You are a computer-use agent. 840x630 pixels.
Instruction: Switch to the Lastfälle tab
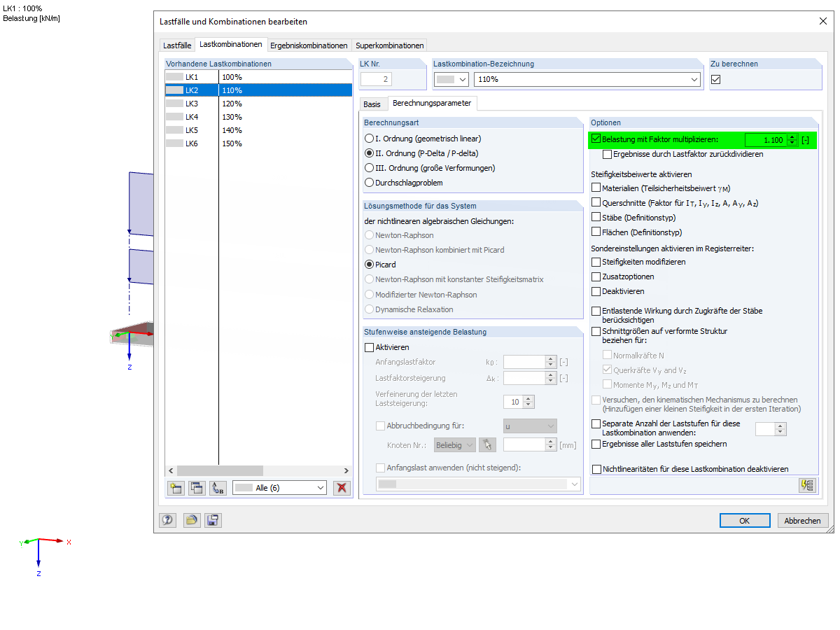177,45
